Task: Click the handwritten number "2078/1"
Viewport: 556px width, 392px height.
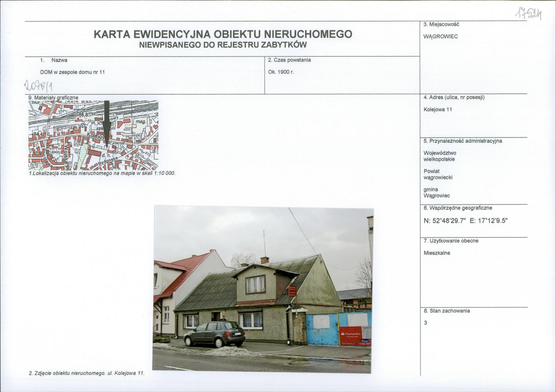Action: click(x=39, y=85)
